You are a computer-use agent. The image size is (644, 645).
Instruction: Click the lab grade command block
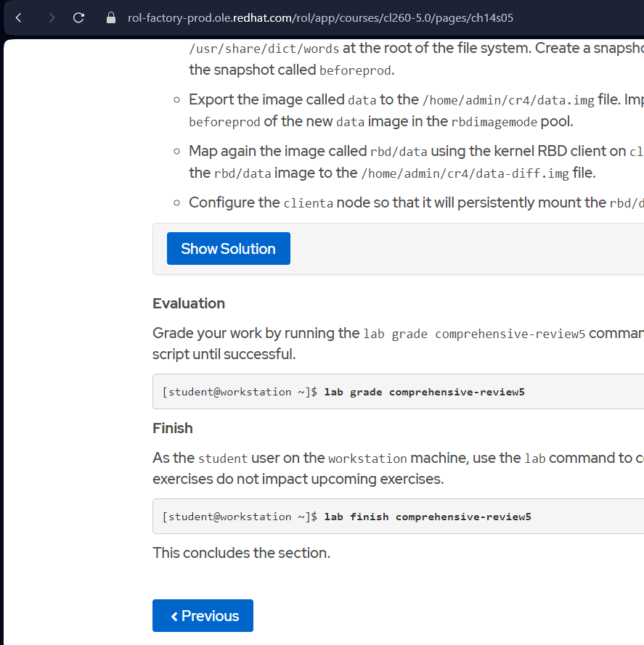tap(398, 392)
